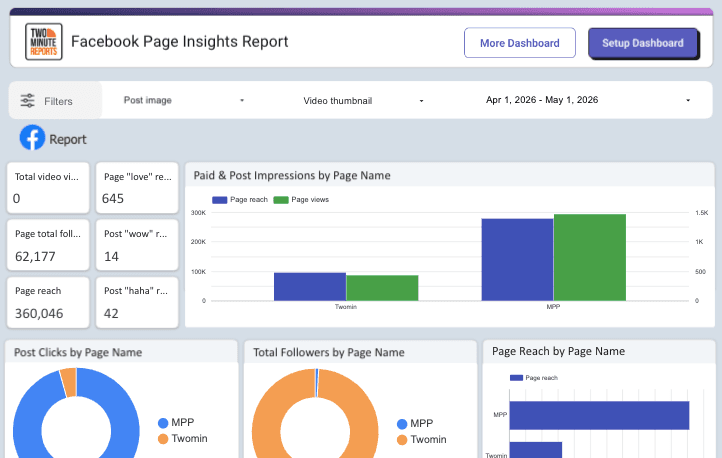Click the Facebook Page Insights Report heading
Viewport: 722px width, 458px height.
coord(180,41)
